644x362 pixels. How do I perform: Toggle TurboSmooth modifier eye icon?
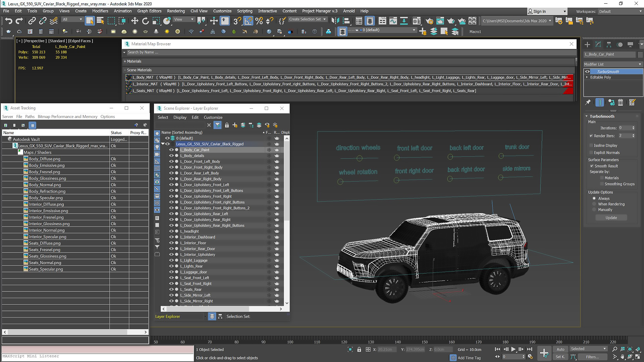pyautogui.click(x=587, y=71)
